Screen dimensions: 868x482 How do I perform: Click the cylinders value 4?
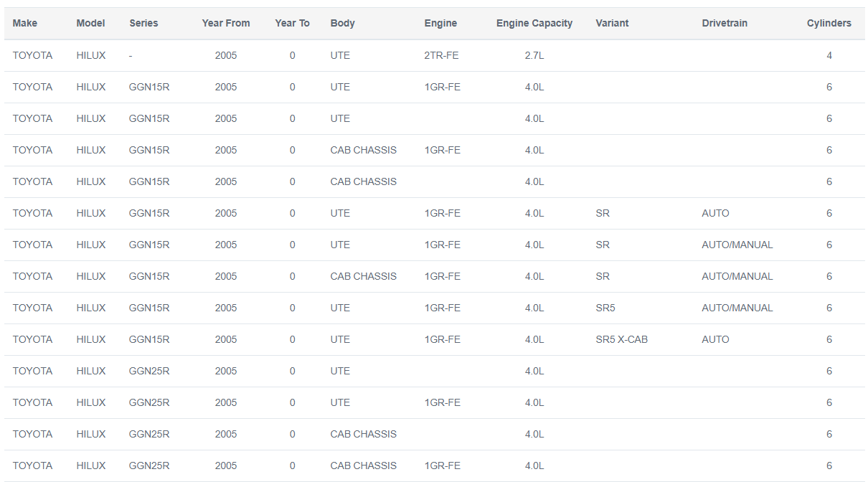coord(829,55)
